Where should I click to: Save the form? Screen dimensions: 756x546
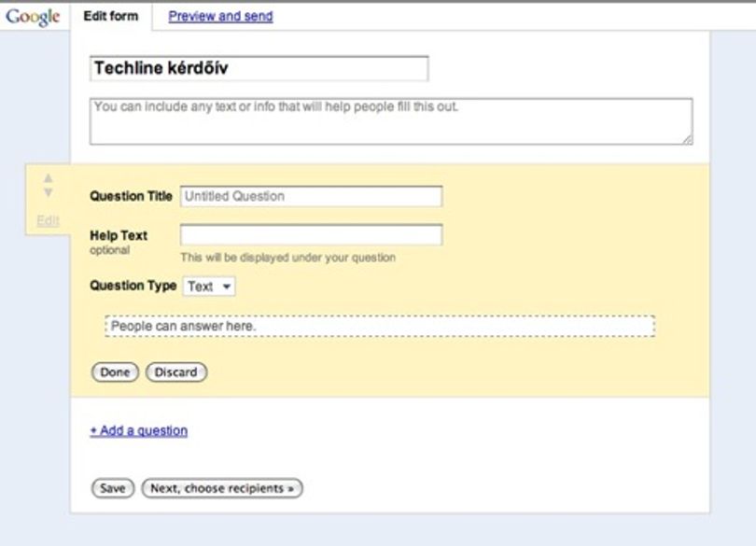pos(112,488)
